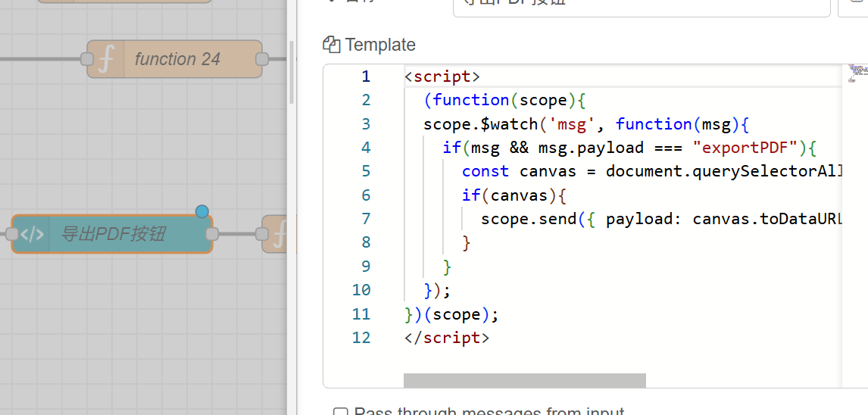The height and width of the screenshot is (415, 868).
Task: Click line number 10 in the gutter
Action: [361, 291]
